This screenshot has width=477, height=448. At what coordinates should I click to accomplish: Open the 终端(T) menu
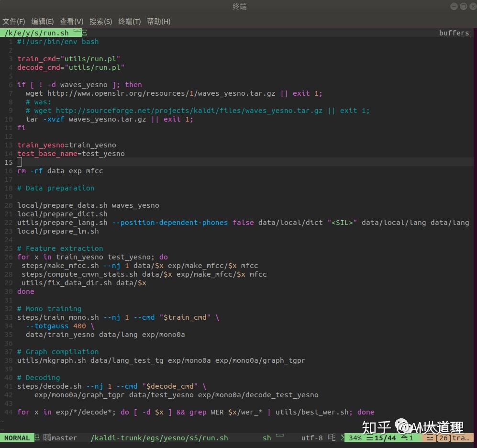coord(129,22)
